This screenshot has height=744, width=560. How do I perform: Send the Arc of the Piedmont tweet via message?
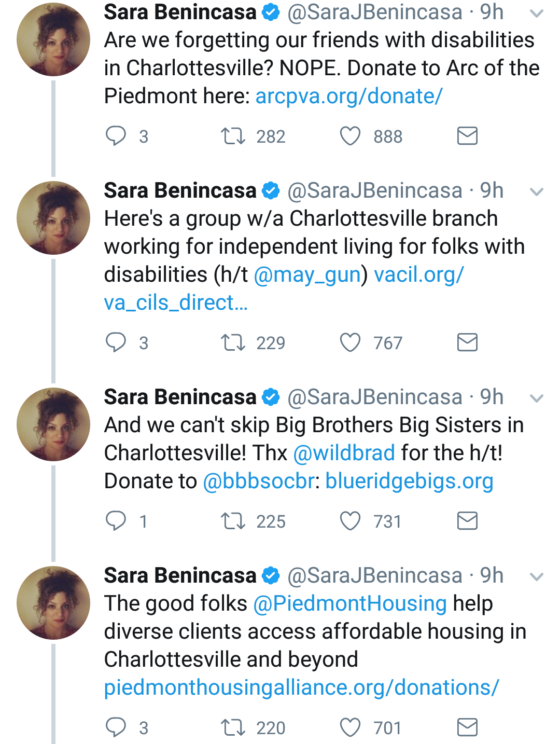pos(467,136)
